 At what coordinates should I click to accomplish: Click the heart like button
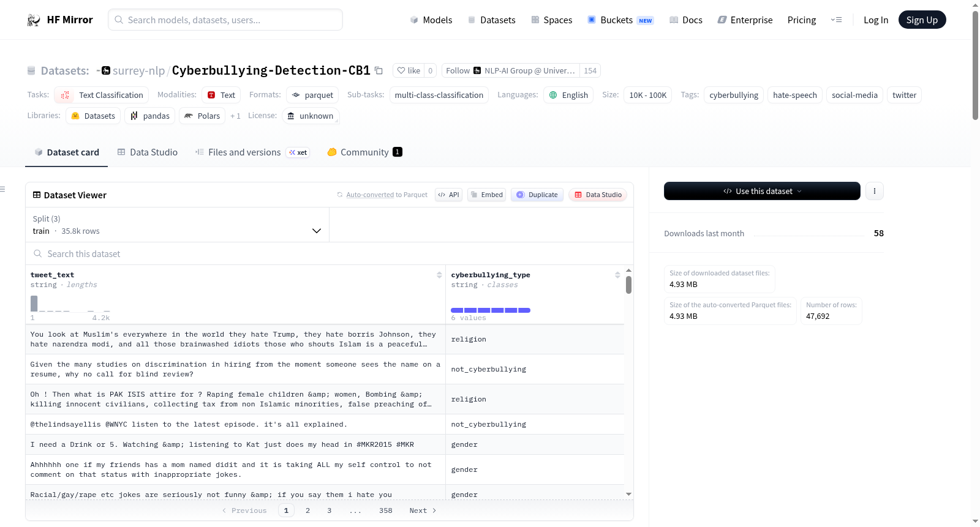pyautogui.click(x=409, y=70)
